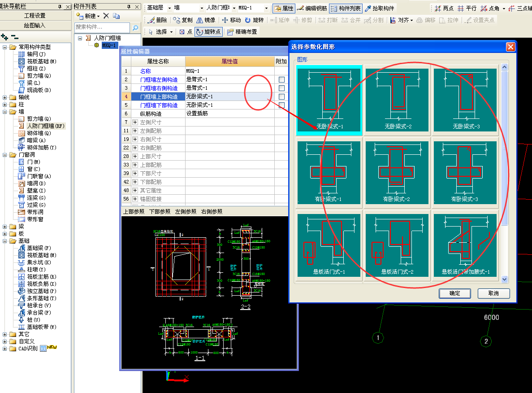Viewport: 532px width, 393px height.
Task: Click the copy component icon beside 新建
Action: [117, 16]
